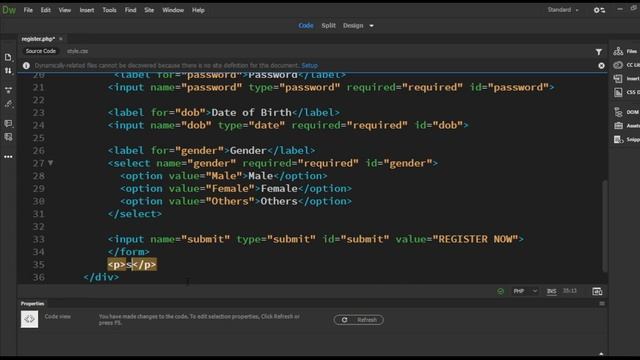
Task: Open the Properties panel options menu
Action: [x=602, y=304]
